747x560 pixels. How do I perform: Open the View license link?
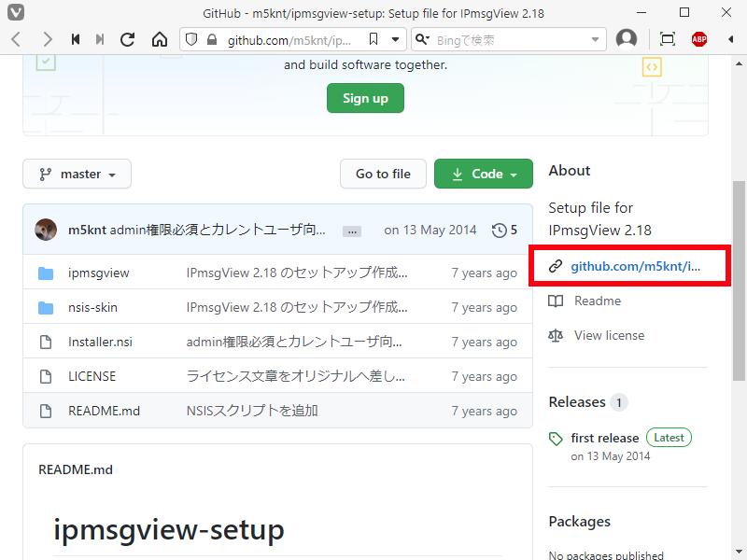(x=610, y=335)
